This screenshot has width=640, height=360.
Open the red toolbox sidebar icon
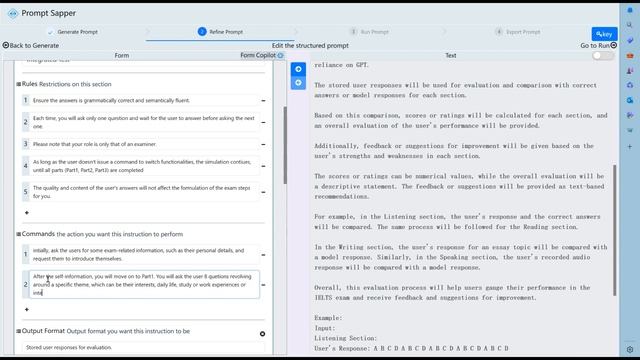coord(630,56)
